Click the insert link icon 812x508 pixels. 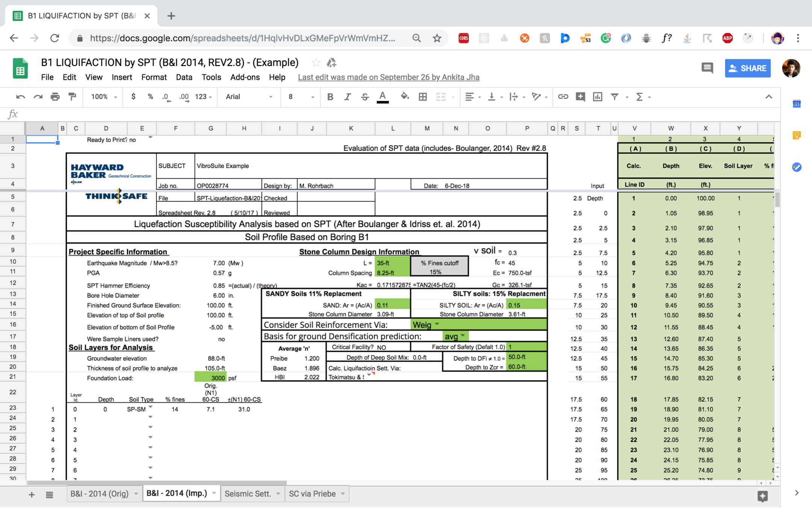pyautogui.click(x=562, y=97)
